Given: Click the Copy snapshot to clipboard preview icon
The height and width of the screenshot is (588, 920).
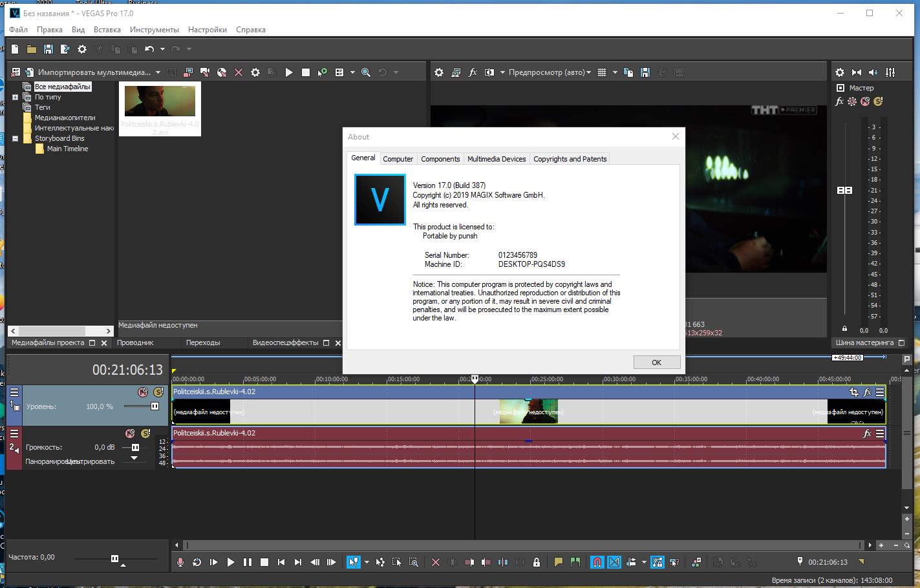Looking at the screenshot, I should pyautogui.click(x=628, y=72).
